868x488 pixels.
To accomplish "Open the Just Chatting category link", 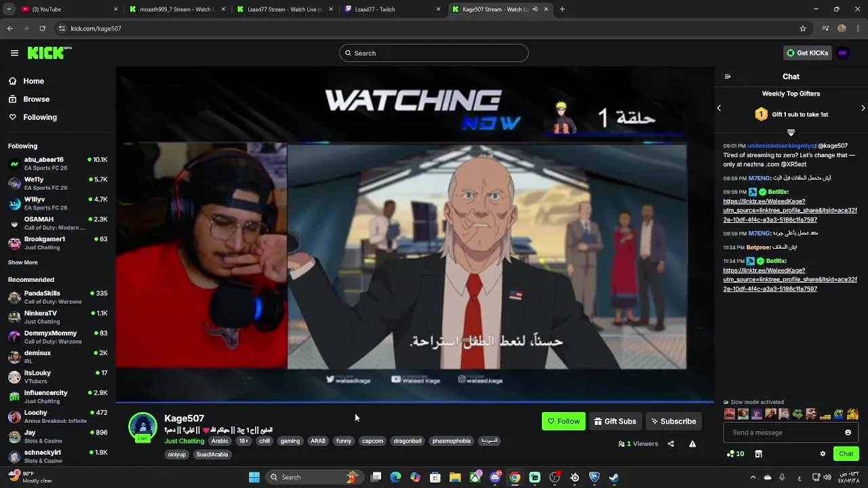I will tap(184, 441).
